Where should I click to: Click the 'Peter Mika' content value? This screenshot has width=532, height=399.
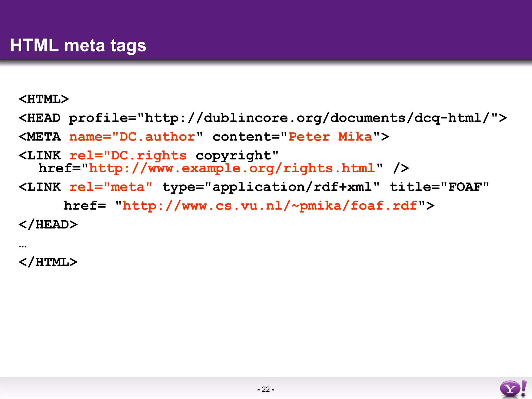330,137
